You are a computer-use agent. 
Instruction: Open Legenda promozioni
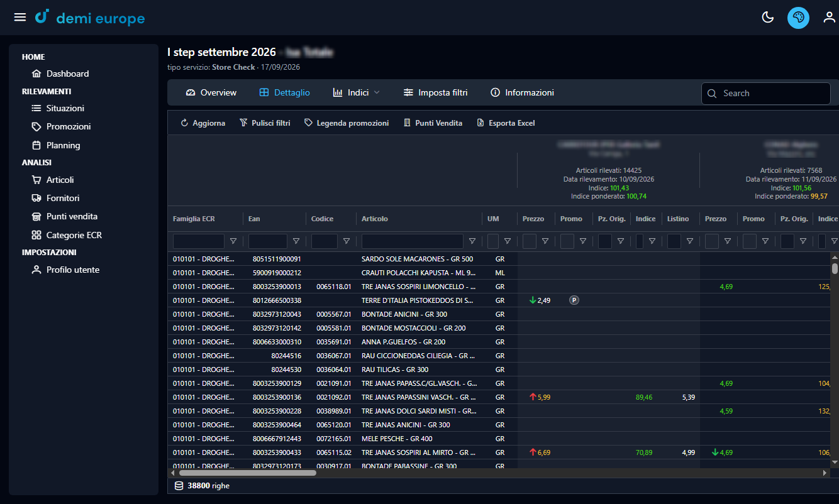(x=347, y=123)
